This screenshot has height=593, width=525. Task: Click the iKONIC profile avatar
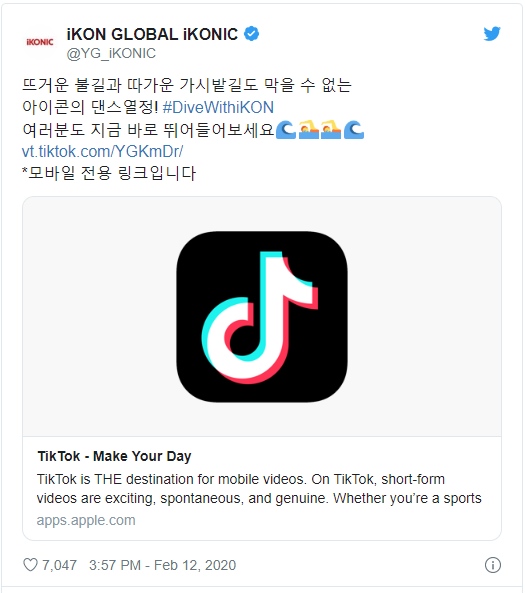[x=40, y=42]
